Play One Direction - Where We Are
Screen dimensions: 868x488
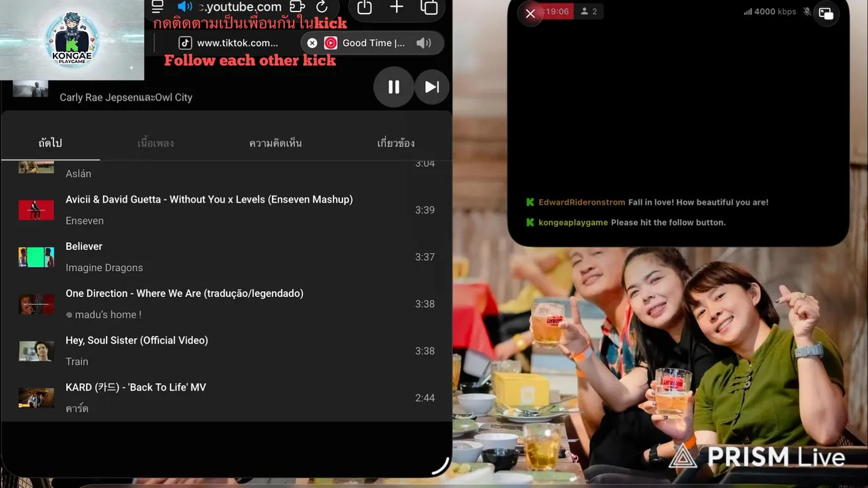pyautogui.click(x=226, y=304)
